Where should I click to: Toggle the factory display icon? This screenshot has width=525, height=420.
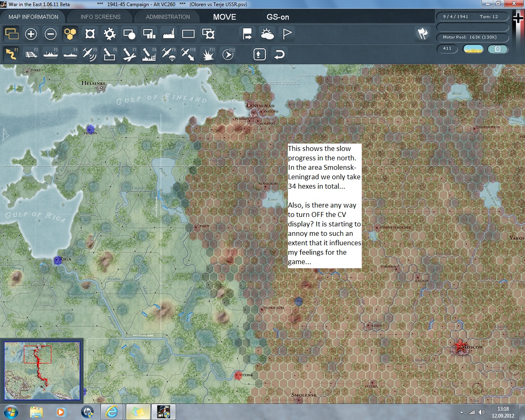click(169, 34)
